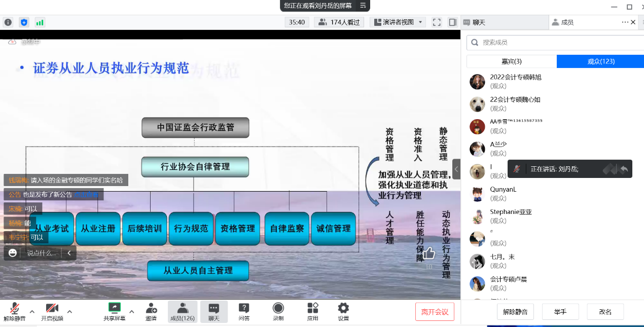Click the emoji icon in the chat overlay
This screenshot has height=327, width=644.
point(13,252)
